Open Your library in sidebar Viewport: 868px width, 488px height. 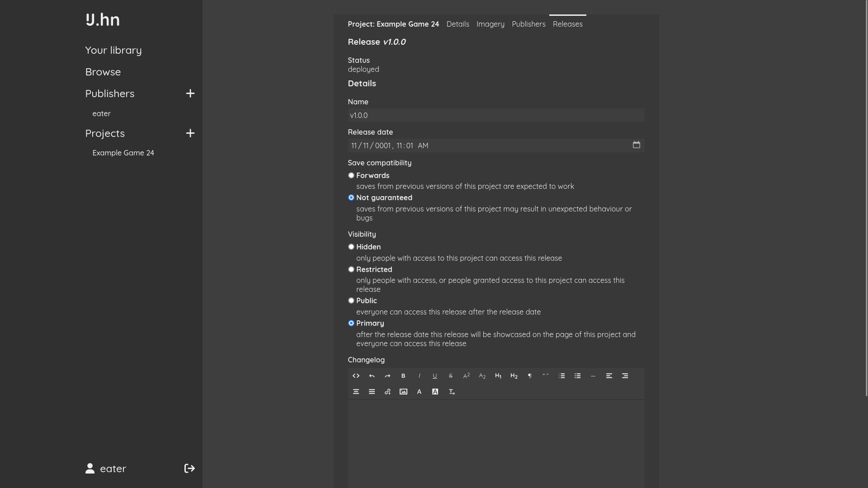113,50
